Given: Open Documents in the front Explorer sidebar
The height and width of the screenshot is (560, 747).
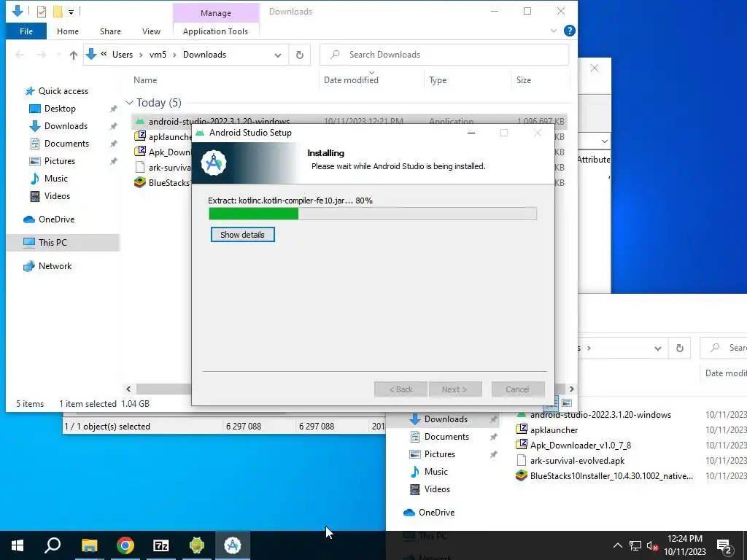Looking at the screenshot, I should (66, 144).
